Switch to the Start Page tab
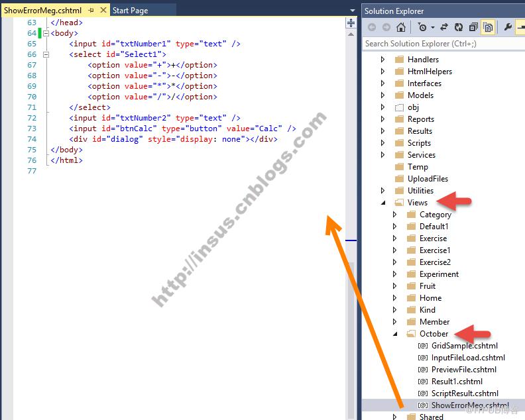The height and width of the screenshot is (420, 525). tap(130, 11)
